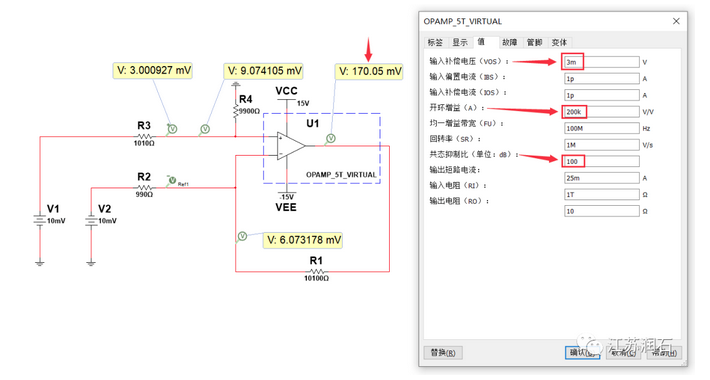Viewport: 710px width, 380px height.
Task: Select resistor R2 symbol in the schematic
Action: [144, 188]
